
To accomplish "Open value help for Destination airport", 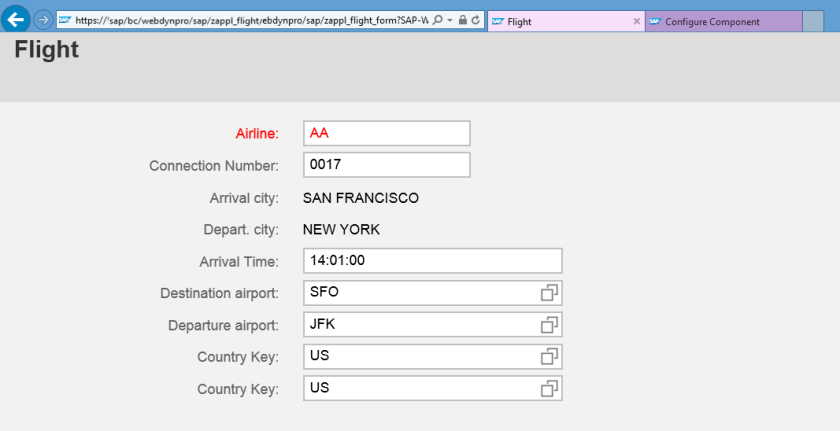I will [x=549, y=293].
